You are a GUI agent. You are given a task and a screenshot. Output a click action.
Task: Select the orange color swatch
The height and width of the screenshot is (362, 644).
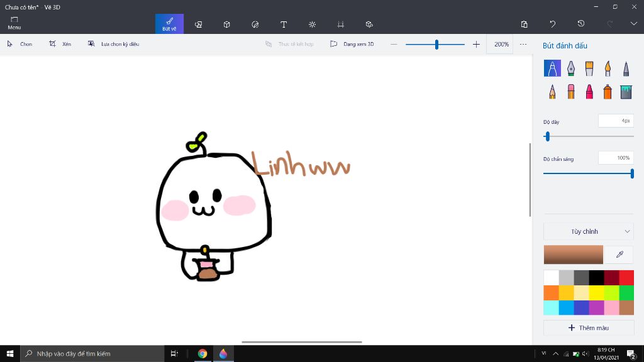(x=551, y=293)
